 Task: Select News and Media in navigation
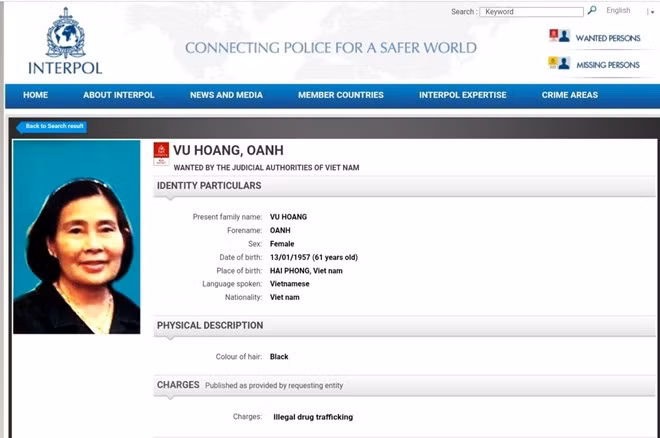226,95
